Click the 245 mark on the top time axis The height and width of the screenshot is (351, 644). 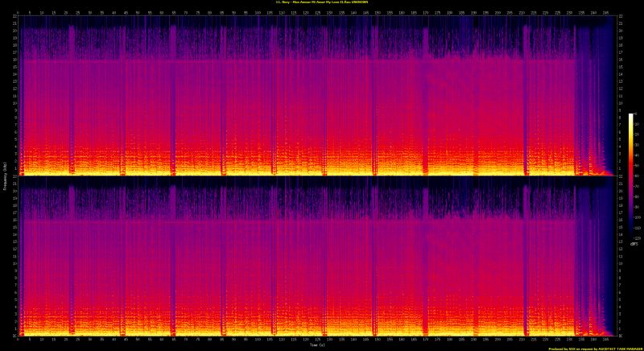(605, 13)
